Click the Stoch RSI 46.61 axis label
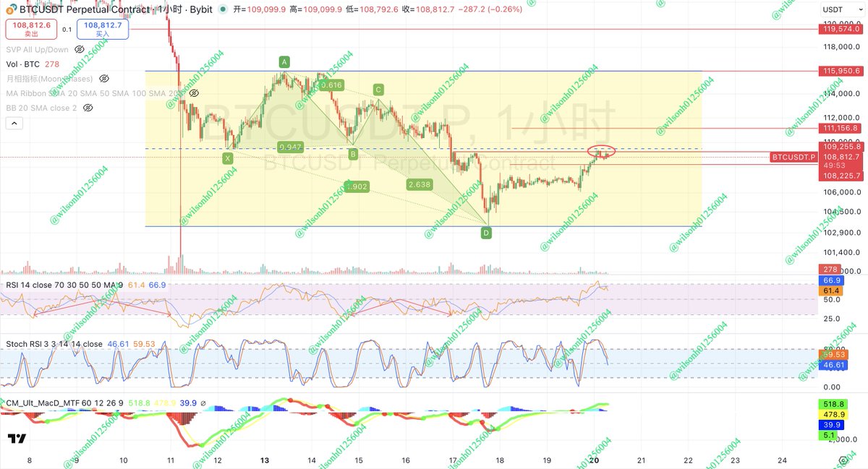Viewport: 868px width, 469px height. 835,365
